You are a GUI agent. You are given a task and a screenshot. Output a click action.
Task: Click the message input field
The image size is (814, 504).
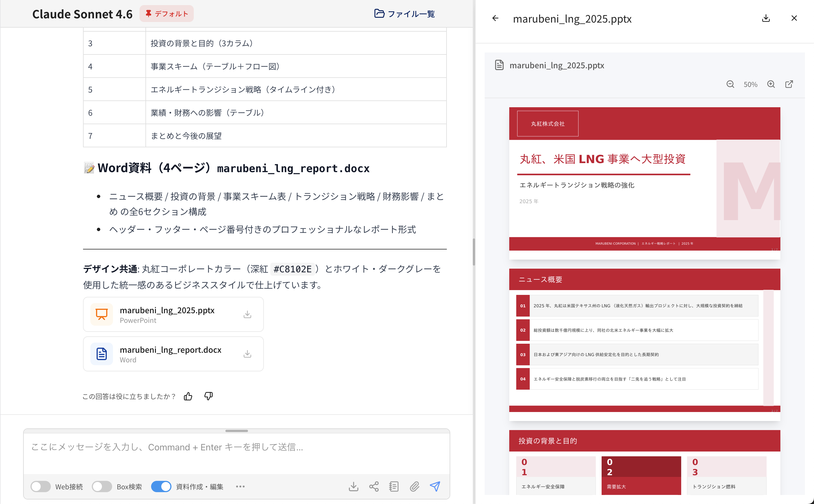234,447
